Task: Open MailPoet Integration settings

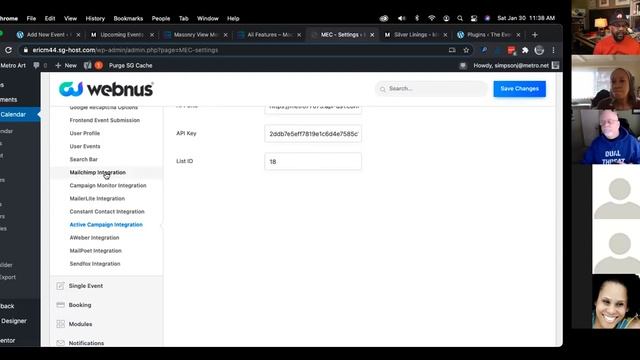Action: tap(96, 251)
